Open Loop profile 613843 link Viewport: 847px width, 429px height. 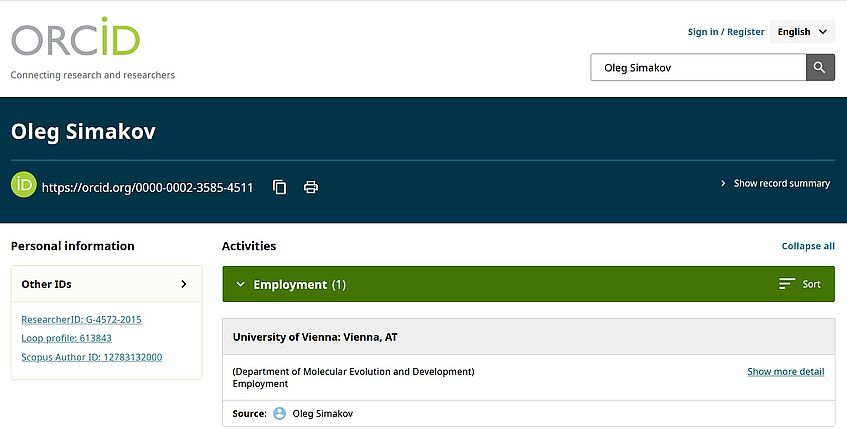point(66,338)
